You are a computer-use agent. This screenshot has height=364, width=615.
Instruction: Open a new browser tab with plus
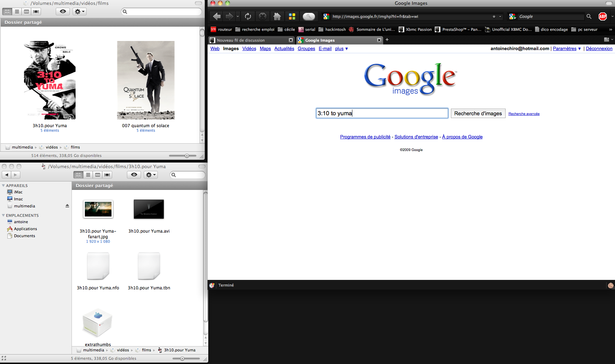[x=387, y=40]
